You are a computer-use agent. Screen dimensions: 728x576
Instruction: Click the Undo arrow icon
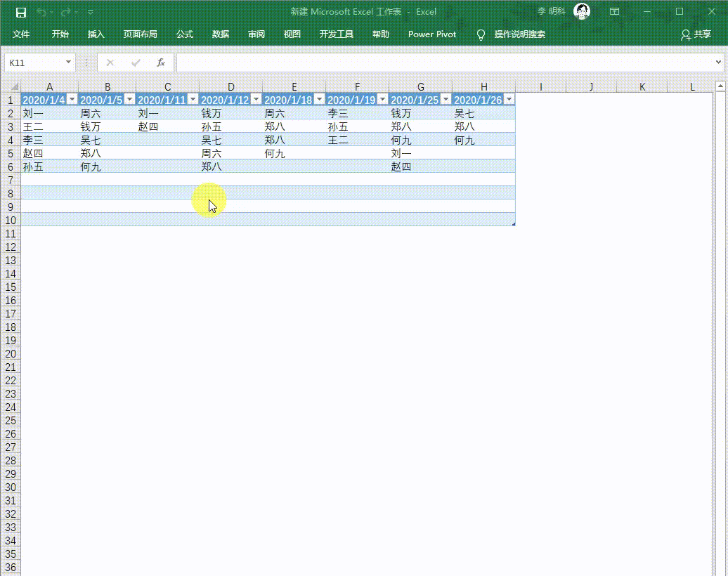(x=41, y=12)
